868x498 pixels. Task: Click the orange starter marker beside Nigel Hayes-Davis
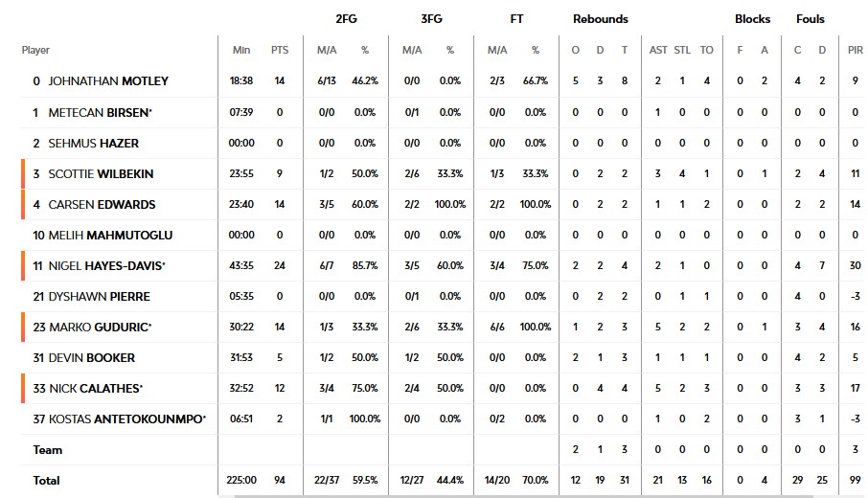pos(22,265)
